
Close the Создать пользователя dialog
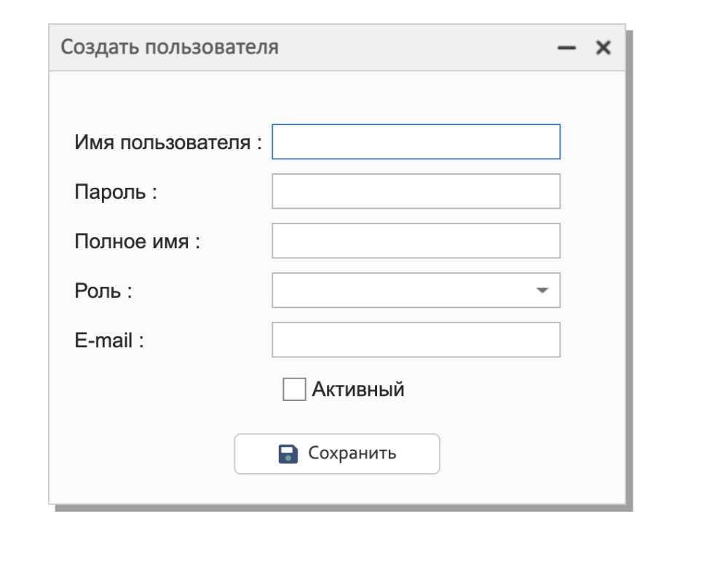603,48
